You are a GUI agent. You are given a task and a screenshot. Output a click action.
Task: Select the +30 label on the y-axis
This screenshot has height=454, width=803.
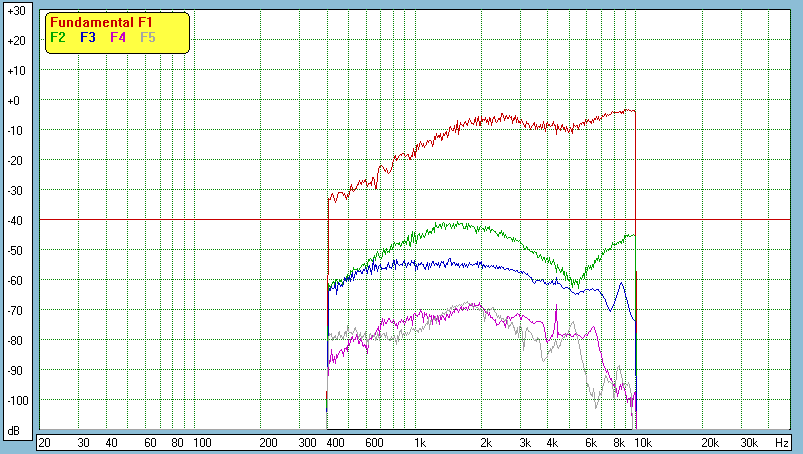coord(15,11)
